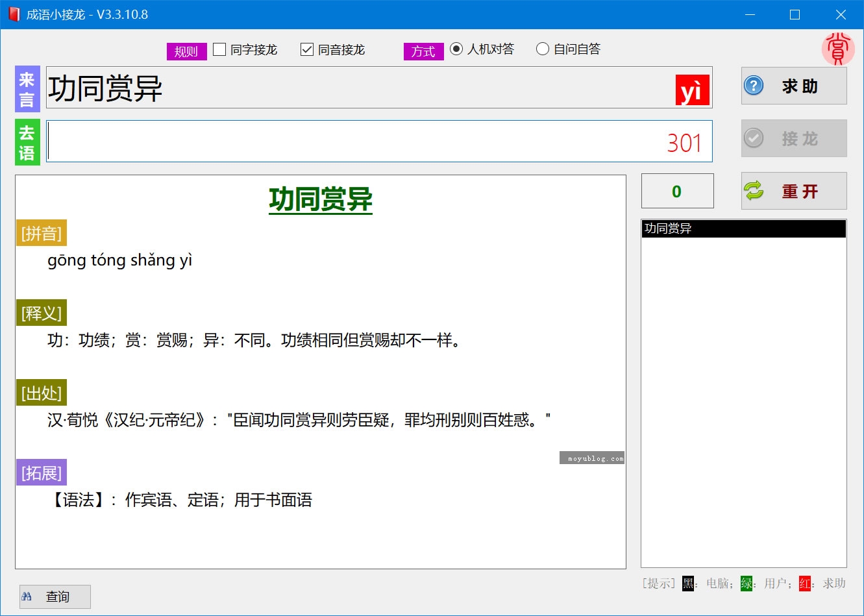Maximize the 成语小接龙 window
This screenshot has height=616, width=864.
coord(795,14)
